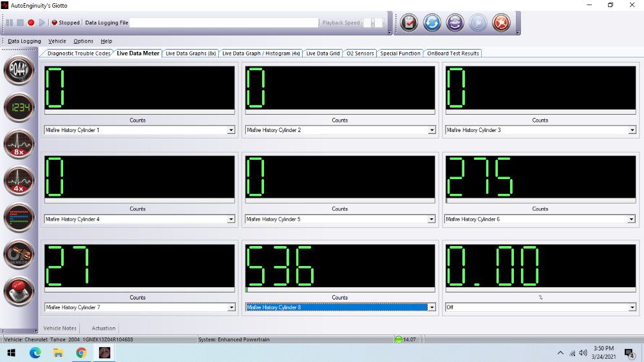Click the clipboard checkmark toolbar icon

(x=409, y=23)
